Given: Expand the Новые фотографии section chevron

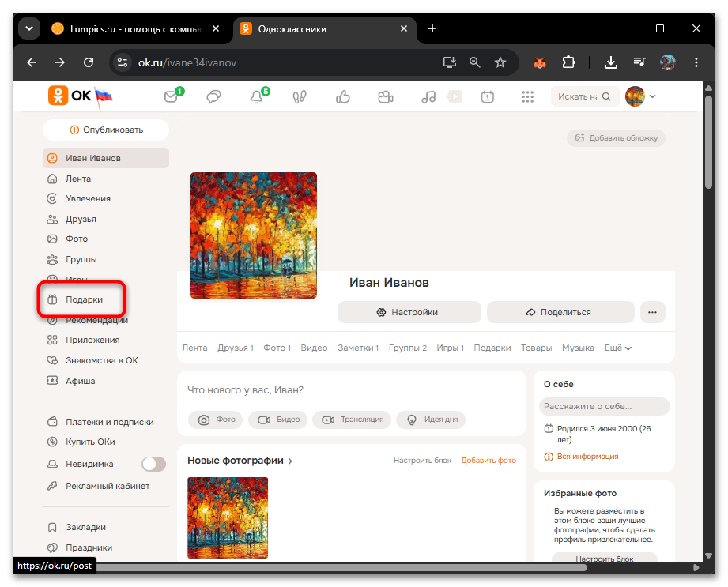Looking at the screenshot, I should click(x=290, y=461).
